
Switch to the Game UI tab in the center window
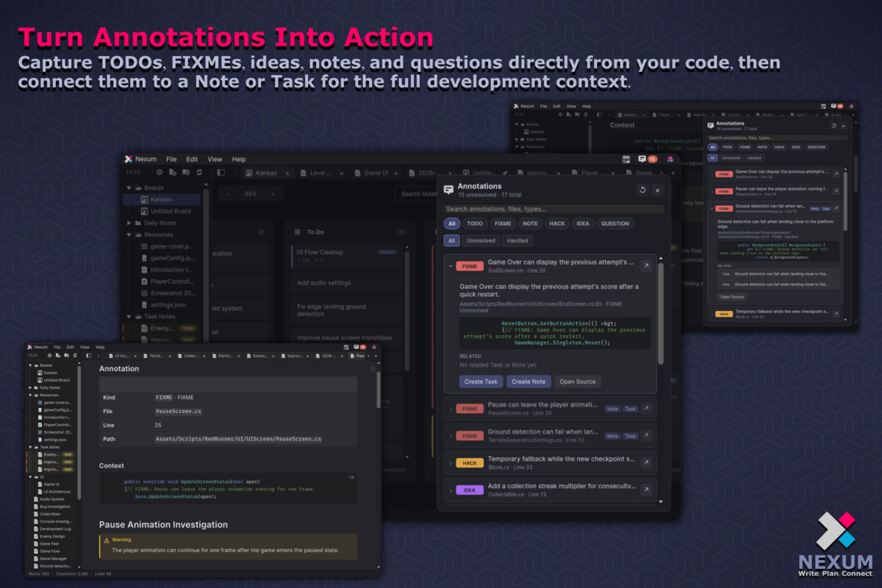point(376,173)
